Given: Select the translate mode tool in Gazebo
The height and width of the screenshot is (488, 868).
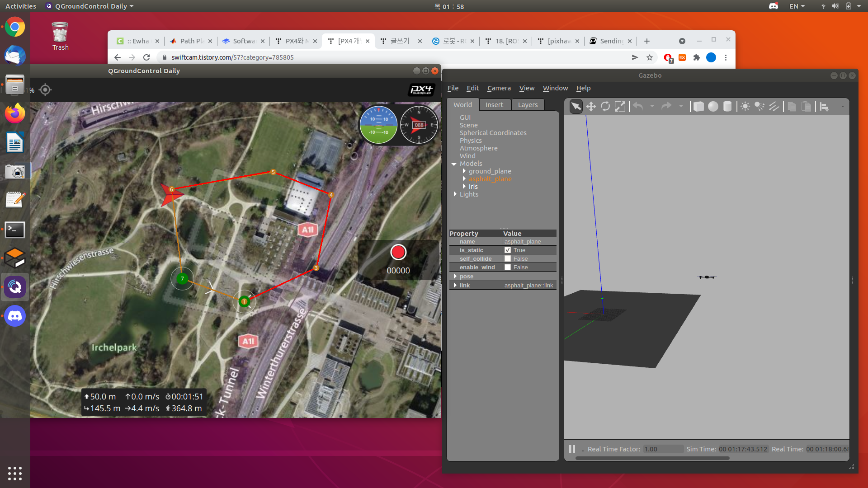Looking at the screenshot, I should 590,107.
